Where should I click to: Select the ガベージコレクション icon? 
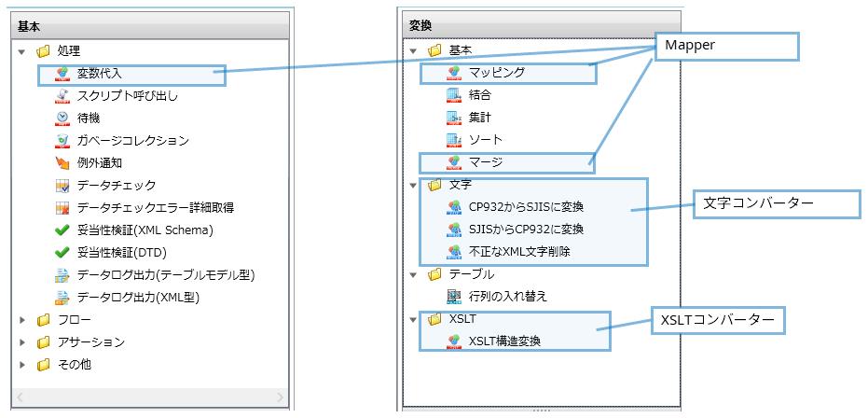point(62,141)
